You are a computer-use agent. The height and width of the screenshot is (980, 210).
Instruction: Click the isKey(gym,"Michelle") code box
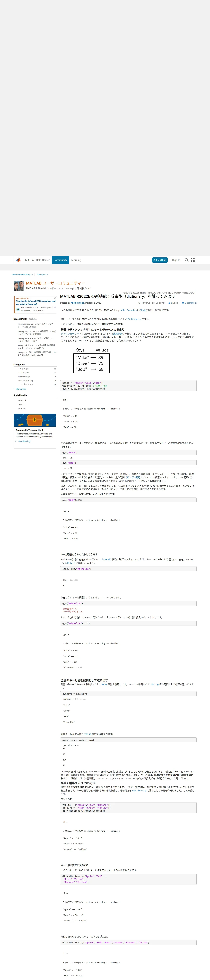(x=128, y=569)
